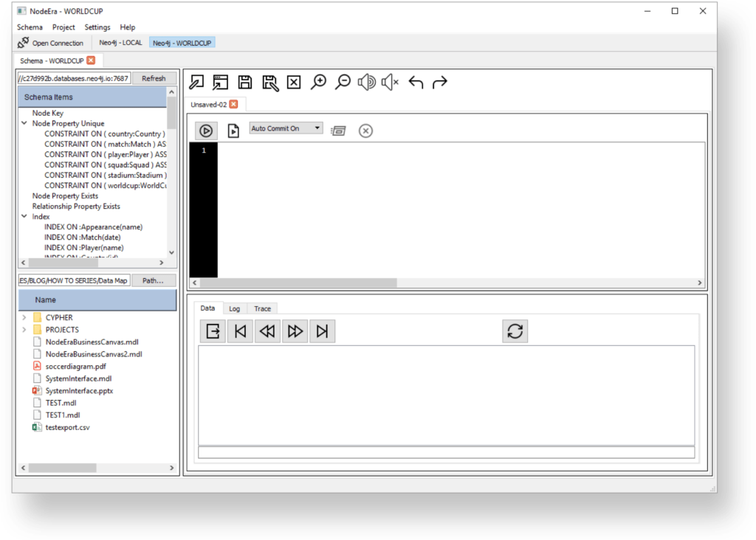Image resolution: width=756 pixels, height=540 pixels.
Task: Expand the PROJECTS folder
Action: 24,330
